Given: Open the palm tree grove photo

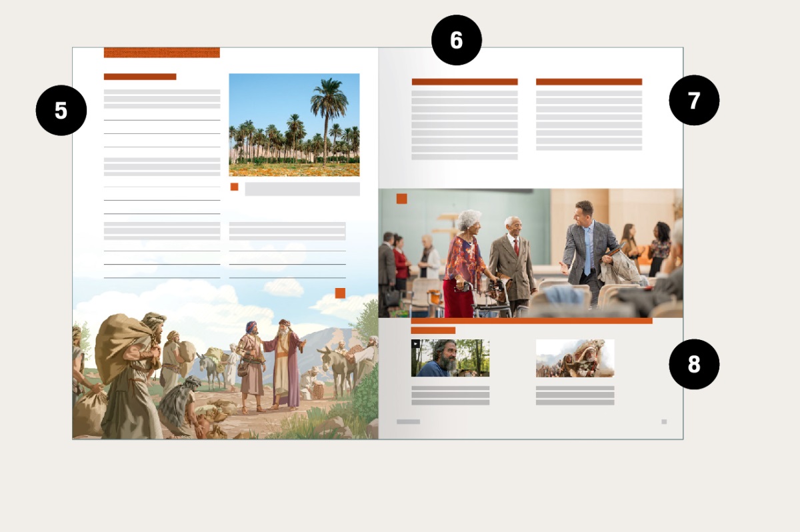Looking at the screenshot, I should (x=294, y=125).
